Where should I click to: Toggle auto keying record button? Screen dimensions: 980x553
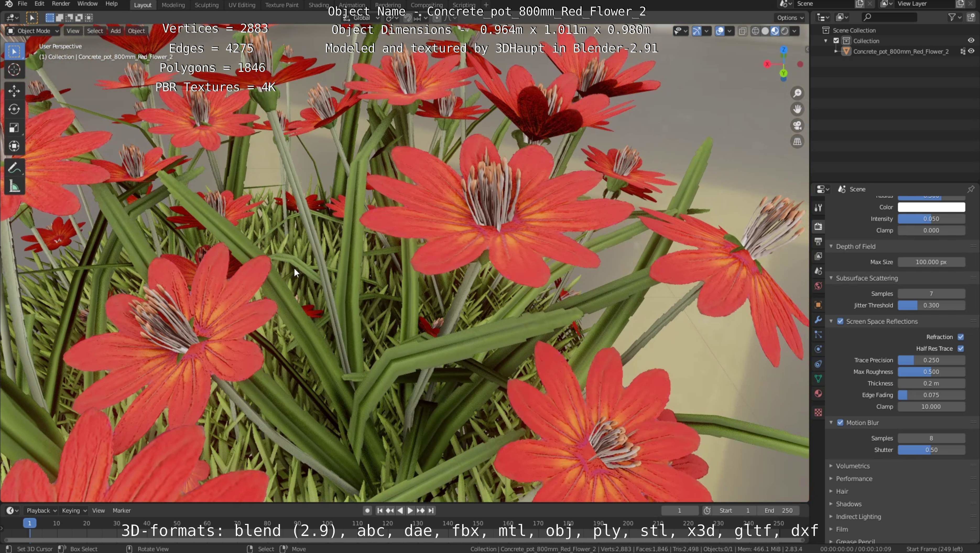click(367, 511)
